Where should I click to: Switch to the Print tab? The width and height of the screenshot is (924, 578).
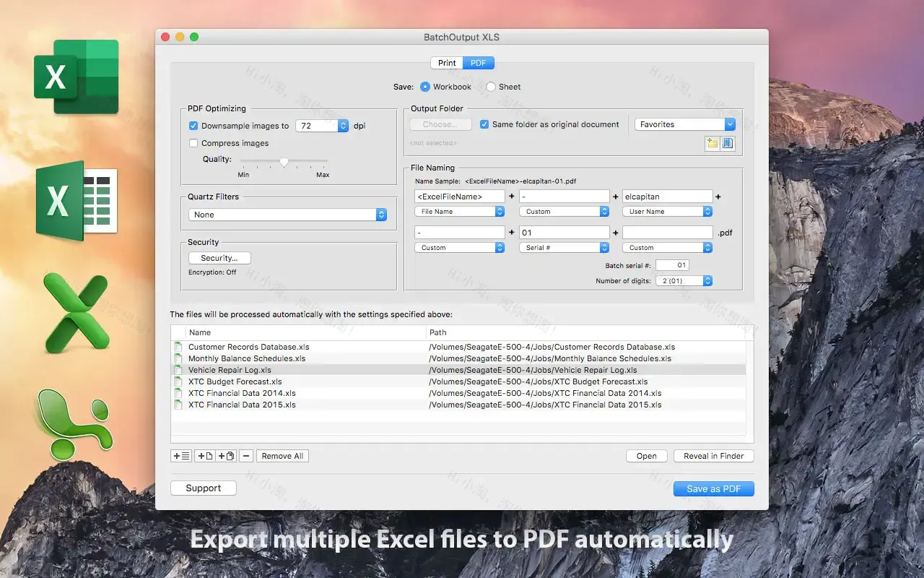pyautogui.click(x=446, y=63)
